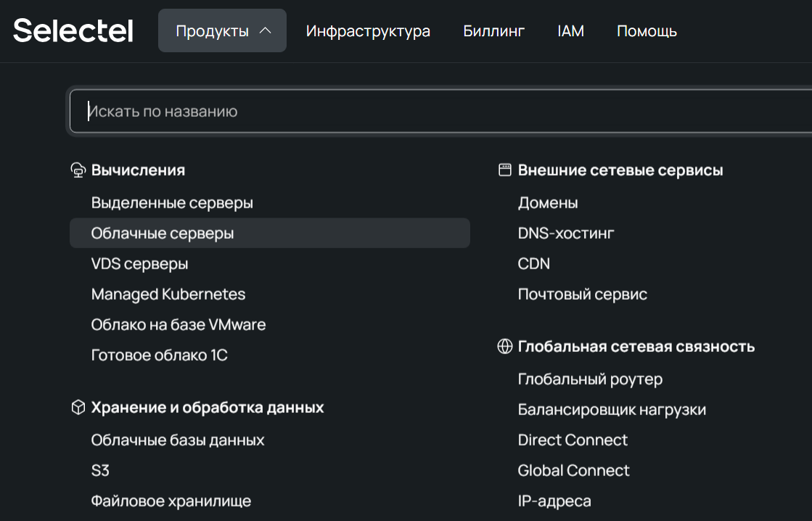Open the Инфраструктура menu
812x521 pixels.
coord(368,31)
